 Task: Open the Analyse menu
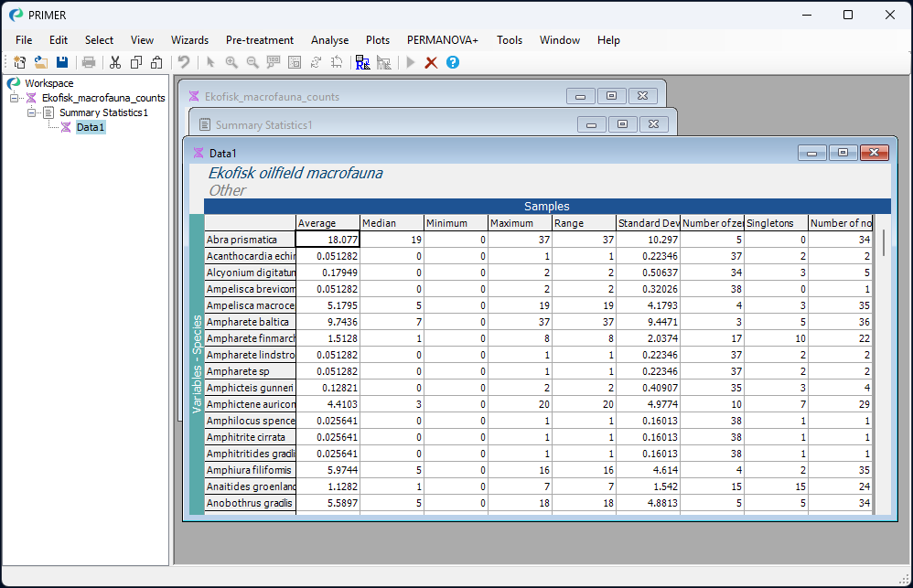[329, 40]
